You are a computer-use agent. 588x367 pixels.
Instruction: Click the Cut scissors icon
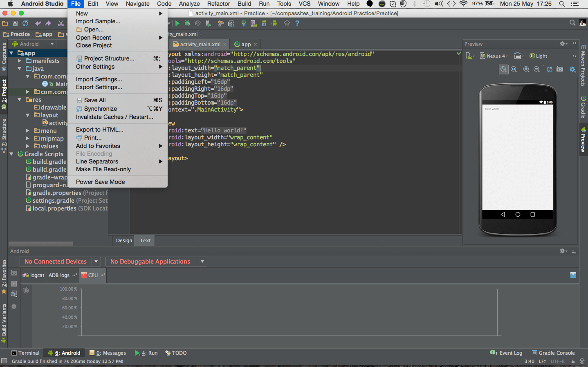61,23
